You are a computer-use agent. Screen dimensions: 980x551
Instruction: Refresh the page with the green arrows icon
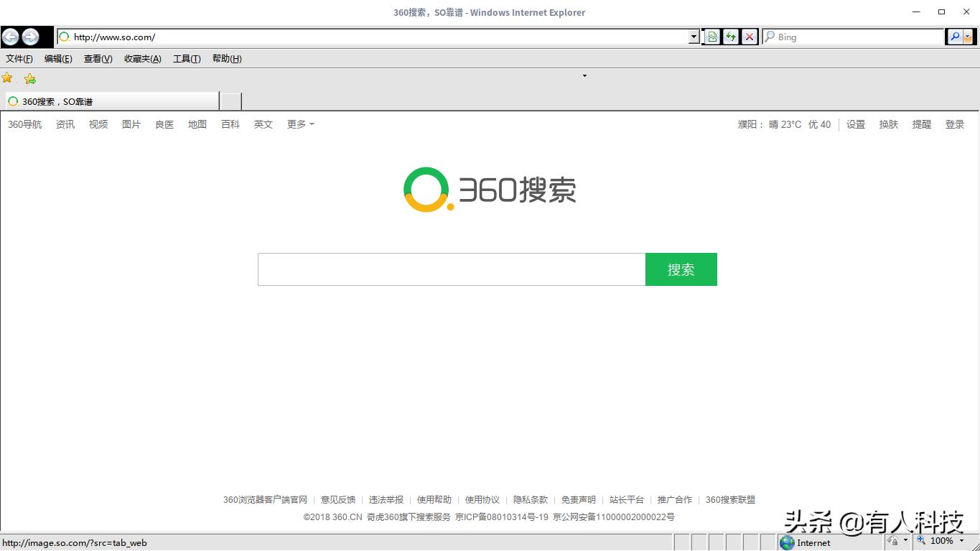730,37
